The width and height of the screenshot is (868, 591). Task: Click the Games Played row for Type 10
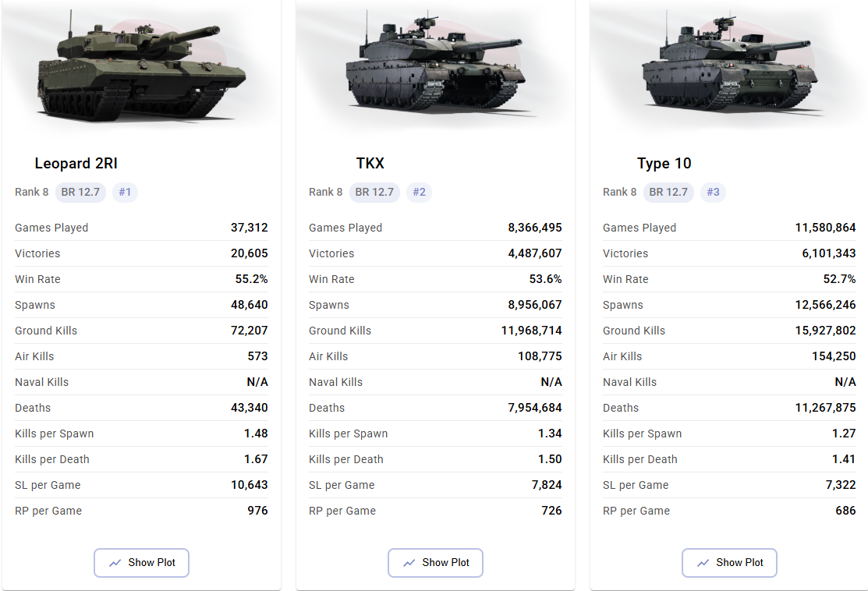point(729,228)
